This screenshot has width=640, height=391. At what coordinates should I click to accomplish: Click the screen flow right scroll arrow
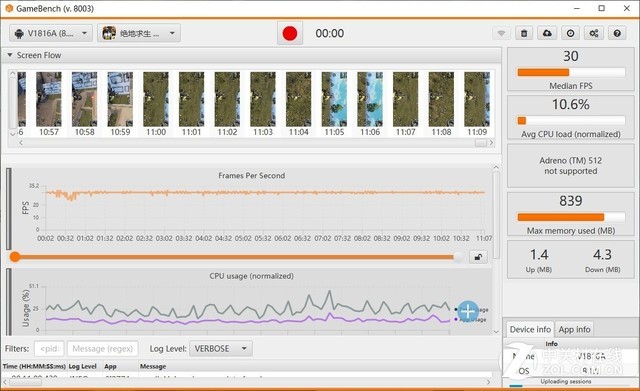pyautogui.click(x=491, y=143)
